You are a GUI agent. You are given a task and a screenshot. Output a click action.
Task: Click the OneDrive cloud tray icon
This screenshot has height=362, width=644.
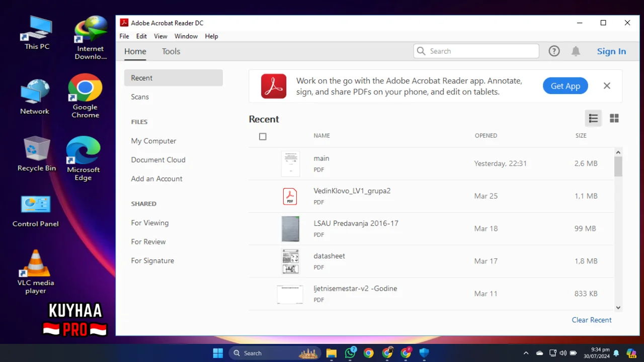pyautogui.click(x=539, y=353)
